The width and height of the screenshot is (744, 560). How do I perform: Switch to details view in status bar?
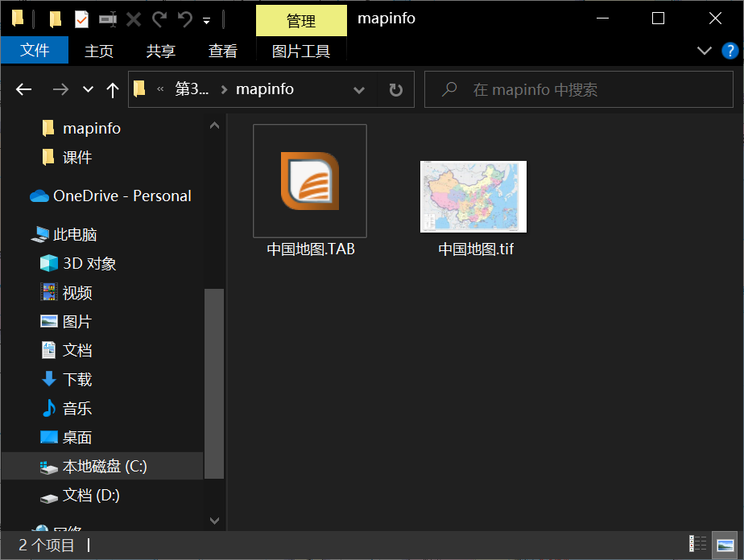pyautogui.click(x=698, y=544)
